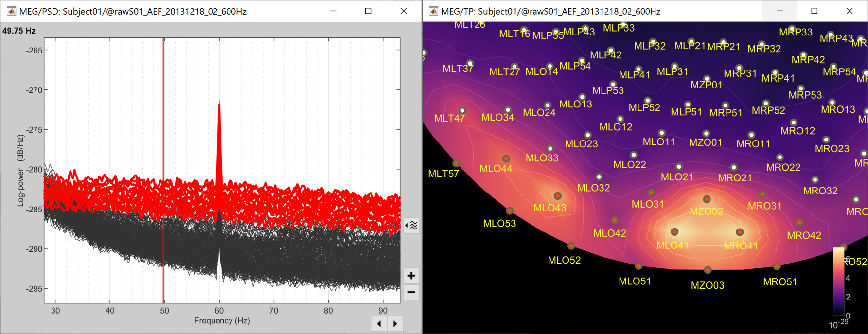Click the MZP01 sensor marker
This screenshot has width=868, height=334.
707,78
